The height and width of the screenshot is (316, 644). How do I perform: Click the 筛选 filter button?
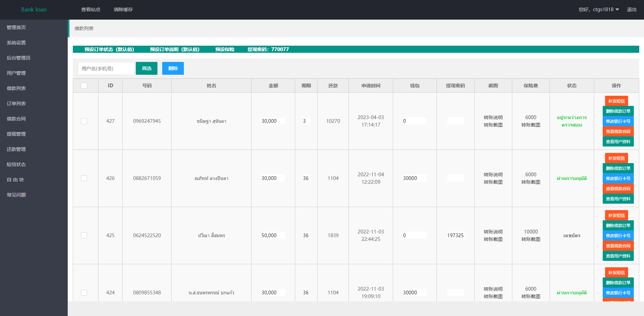click(146, 68)
